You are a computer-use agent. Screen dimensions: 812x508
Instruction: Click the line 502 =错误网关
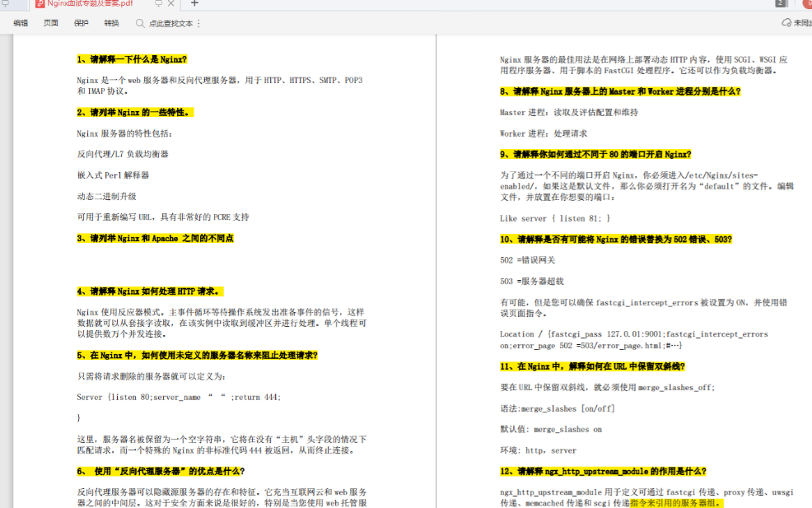click(527, 260)
